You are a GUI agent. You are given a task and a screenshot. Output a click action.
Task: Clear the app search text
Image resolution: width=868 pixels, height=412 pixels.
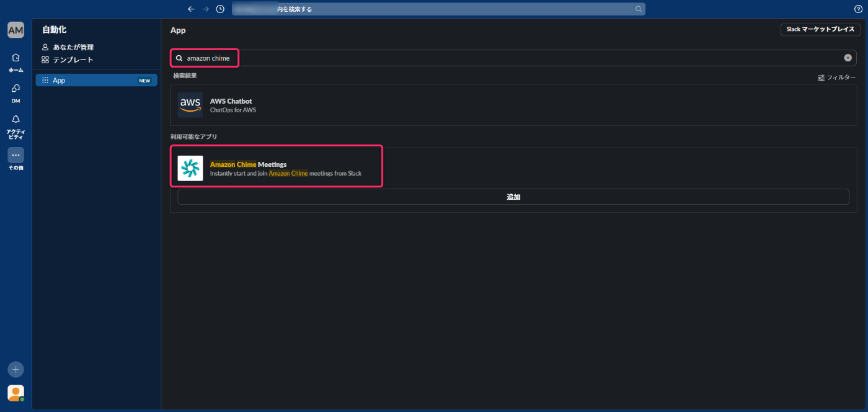848,58
